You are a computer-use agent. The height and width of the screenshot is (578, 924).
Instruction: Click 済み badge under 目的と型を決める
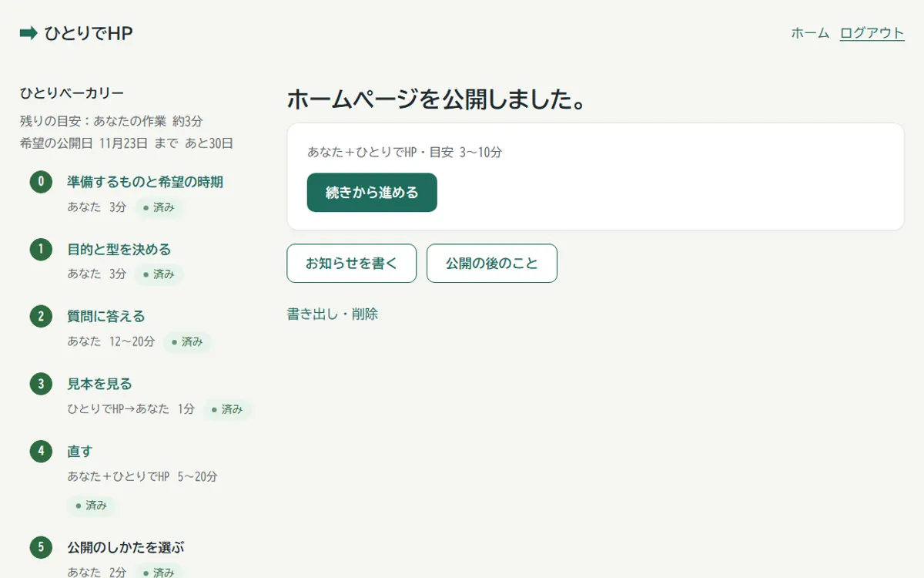click(159, 274)
